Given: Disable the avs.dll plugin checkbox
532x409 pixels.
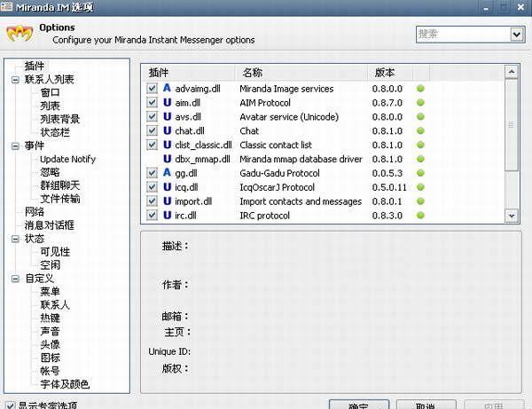Looking at the screenshot, I should pyautogui.click(x=152, y=117).
